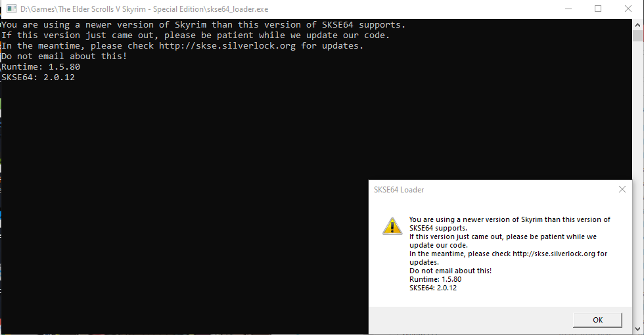Screen dimensions: 644x335
Task: Click "SKSE64: 2.0.12" text in the dialog
Action: (x=432, y=288)
